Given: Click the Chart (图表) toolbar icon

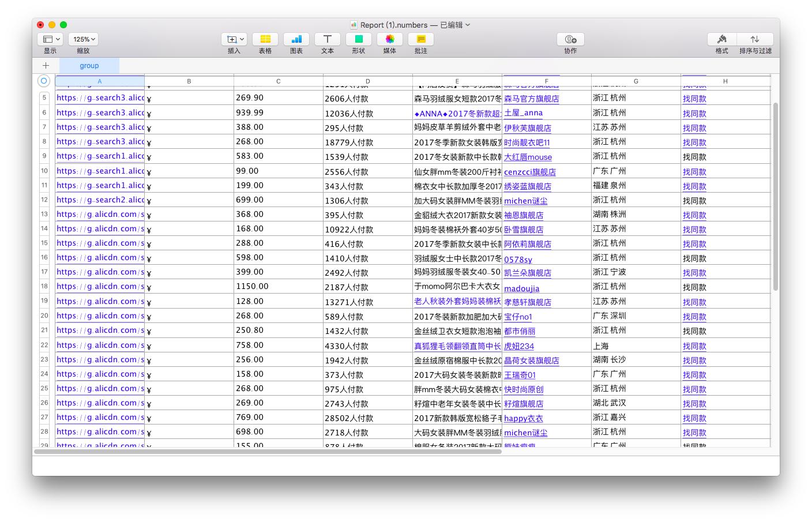Looking at the screenshot, I should [296, 39].
